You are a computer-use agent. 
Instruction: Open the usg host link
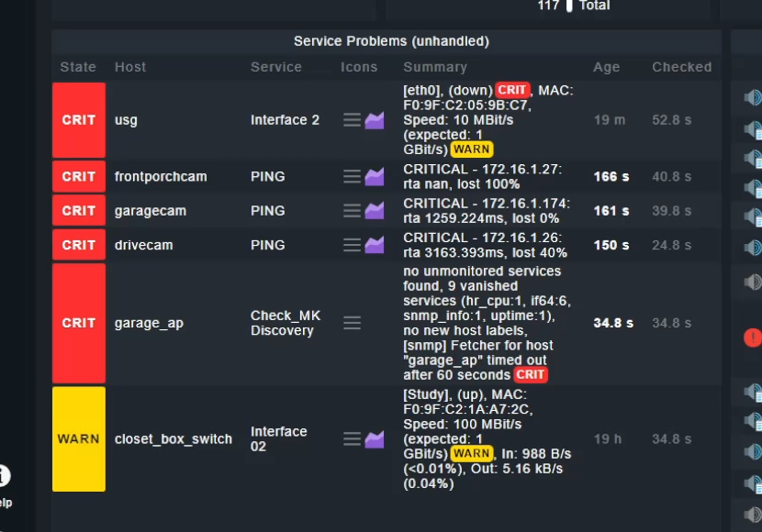126,120
